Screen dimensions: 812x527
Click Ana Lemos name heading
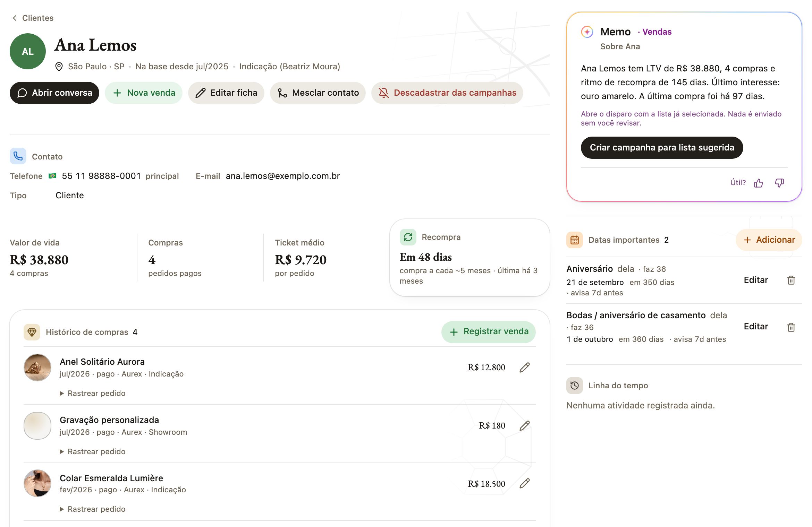click(95, 45)
